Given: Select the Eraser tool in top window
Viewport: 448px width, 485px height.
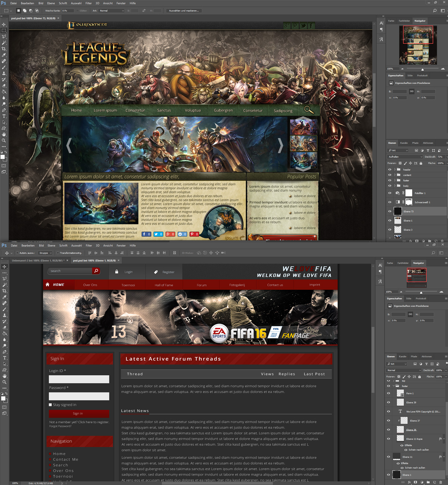Looking at the screenshot, I should tap(4, 85).
